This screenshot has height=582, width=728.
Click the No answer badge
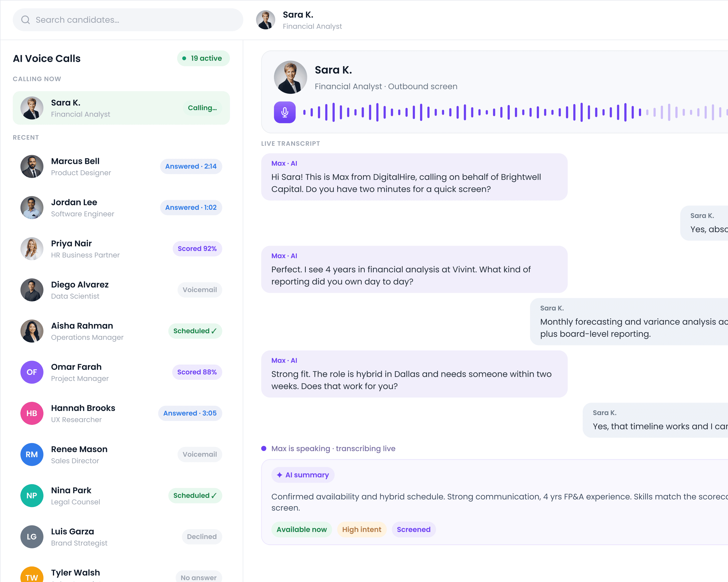(x=199, y=577)
